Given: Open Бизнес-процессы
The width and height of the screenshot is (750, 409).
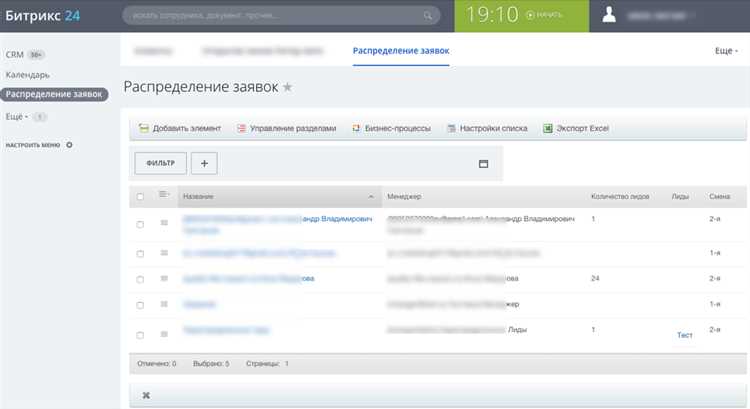Looking at the screenshot, I should point(391,128).
